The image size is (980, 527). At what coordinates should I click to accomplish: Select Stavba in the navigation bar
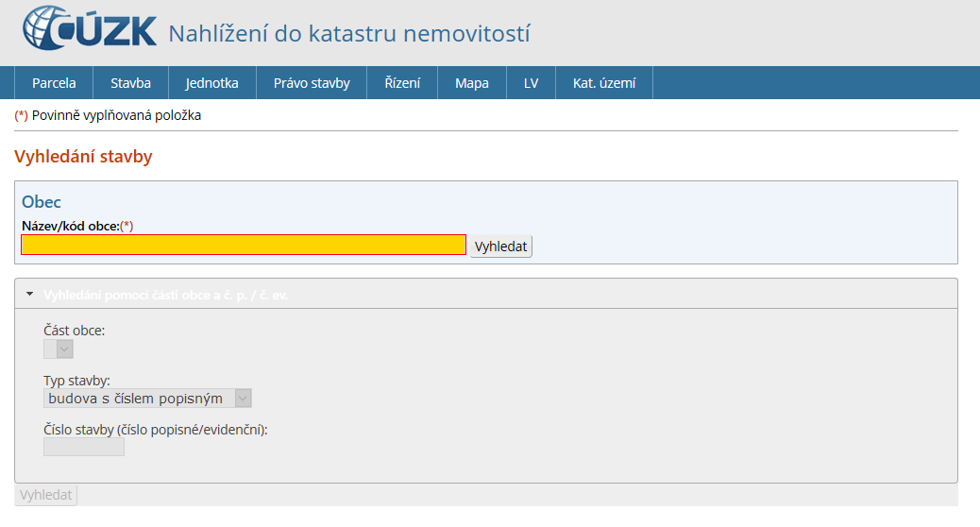pos(130,83)
